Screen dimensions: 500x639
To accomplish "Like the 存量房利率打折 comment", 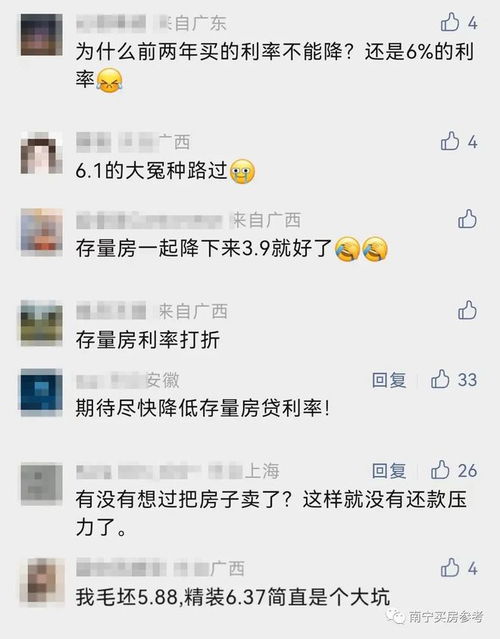I will point(467,310).
